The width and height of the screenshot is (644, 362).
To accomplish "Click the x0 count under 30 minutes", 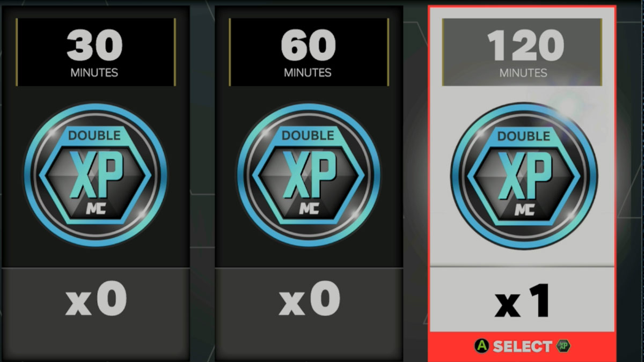I will tap(96, 299).
